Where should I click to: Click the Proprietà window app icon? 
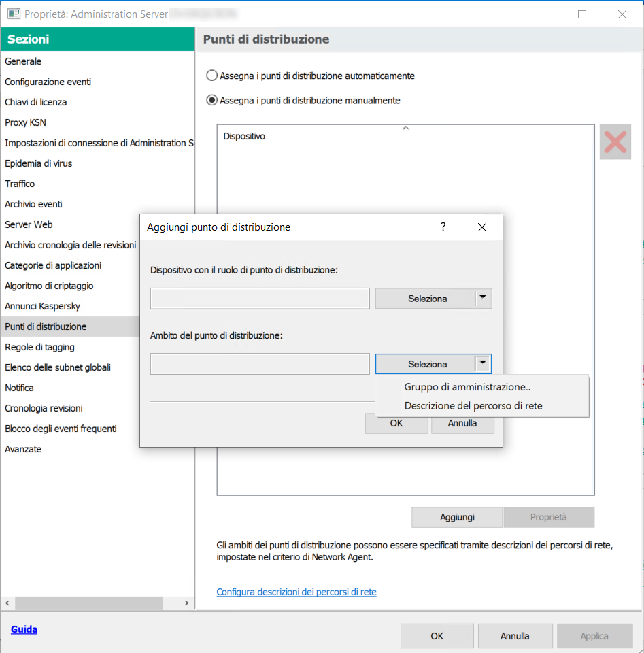coord(14,14)
